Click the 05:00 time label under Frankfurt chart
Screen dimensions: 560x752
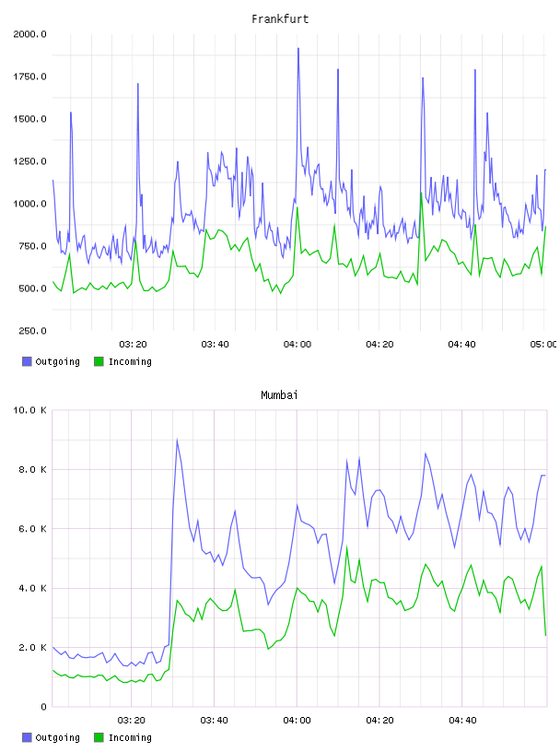tap(543, 345)
